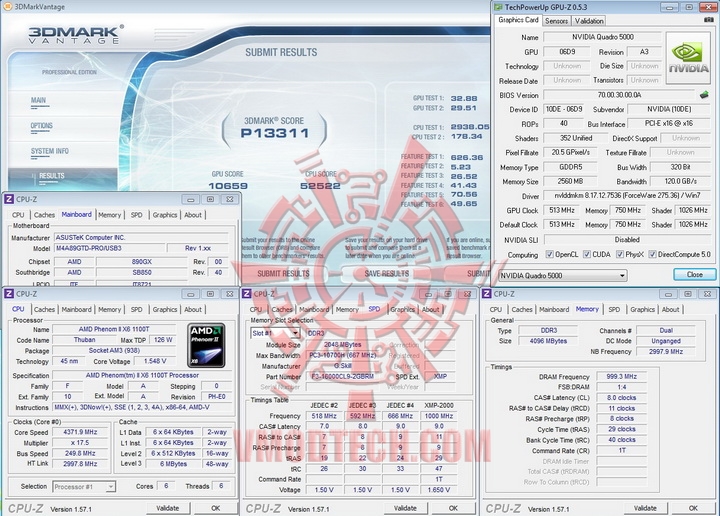The height and width of the screenshot is (516, 720).
Task: Click the CPU SCORE value 52522
Action: pos(320,186)
